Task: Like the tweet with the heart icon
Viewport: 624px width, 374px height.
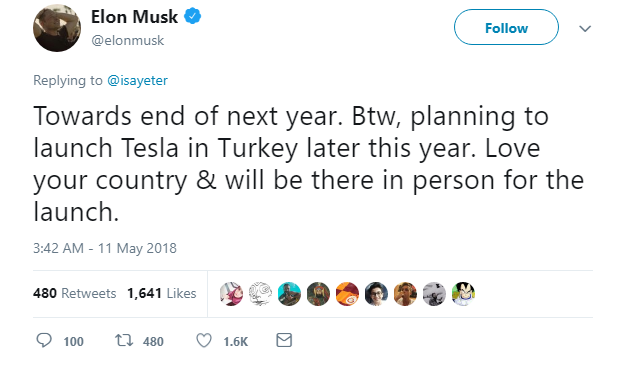Action: click(x=204, y=341)
